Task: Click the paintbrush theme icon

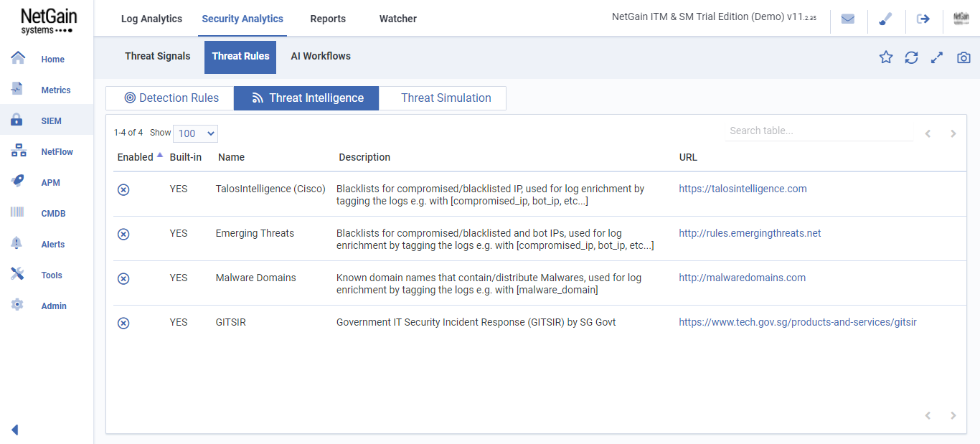Action: click(x=885, y=19)
